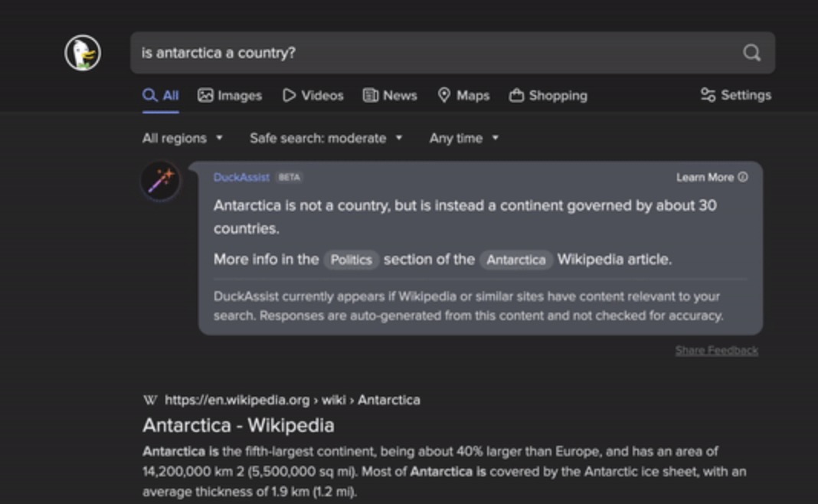Click the BETA badge next to DuckAssist
The height and width of the screenshot is (504, 818).
click(x=289, y=178)
